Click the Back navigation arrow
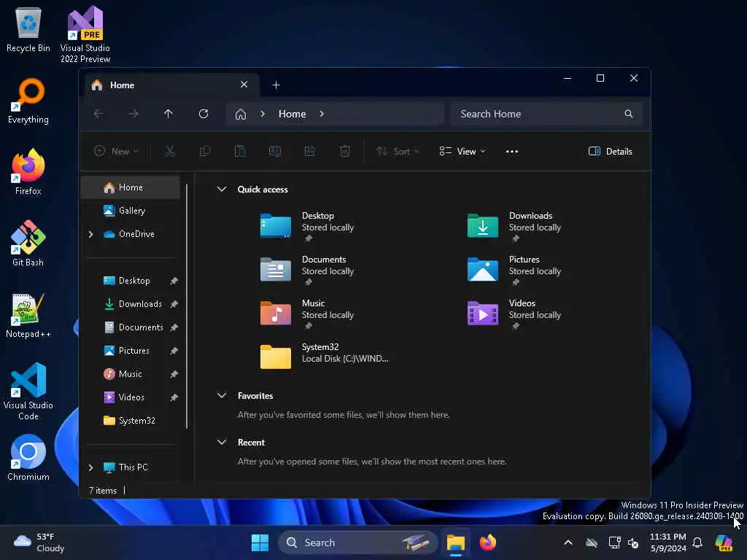The width and height of the screenshot is (747, 560). pyautogui.click(x=98, y=114)
